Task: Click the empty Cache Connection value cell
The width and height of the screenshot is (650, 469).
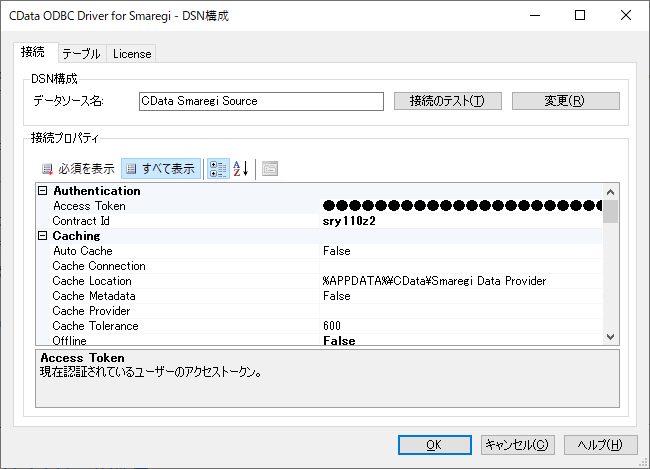Action: point(461,266)
